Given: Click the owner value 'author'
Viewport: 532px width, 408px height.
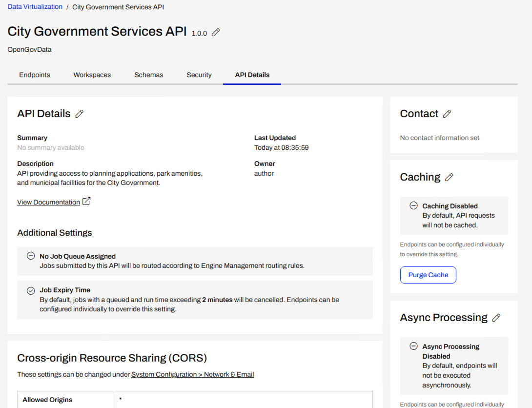Looking at the screenshot, I should (x=264, y=173).
